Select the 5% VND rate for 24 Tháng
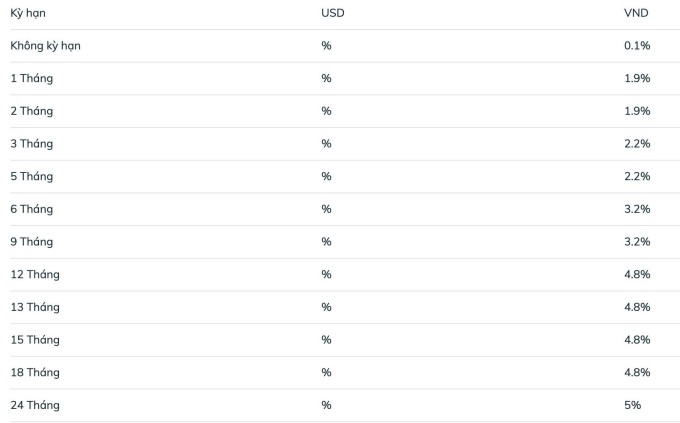Screen dimensions: 680x423 pos(633,405)
